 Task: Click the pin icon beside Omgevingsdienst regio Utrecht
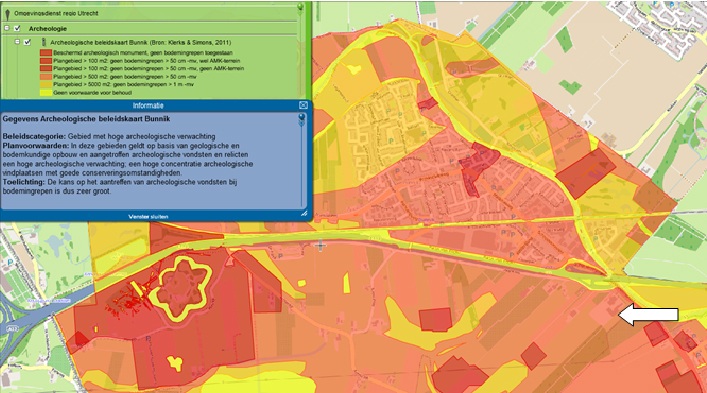[x=8, y=14]
